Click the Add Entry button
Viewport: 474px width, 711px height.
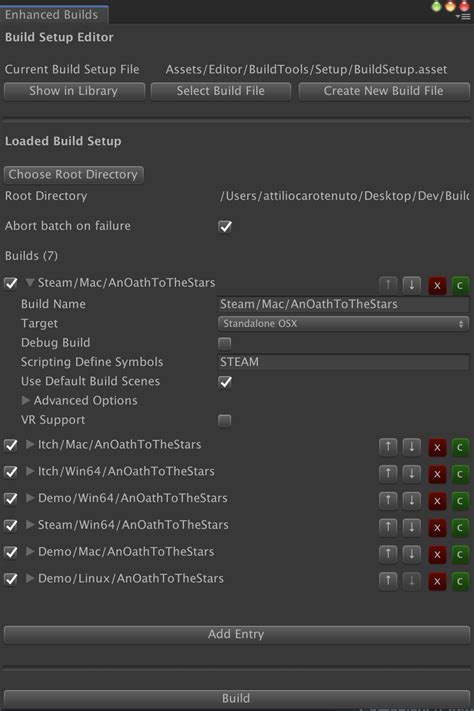click(236, 634)
